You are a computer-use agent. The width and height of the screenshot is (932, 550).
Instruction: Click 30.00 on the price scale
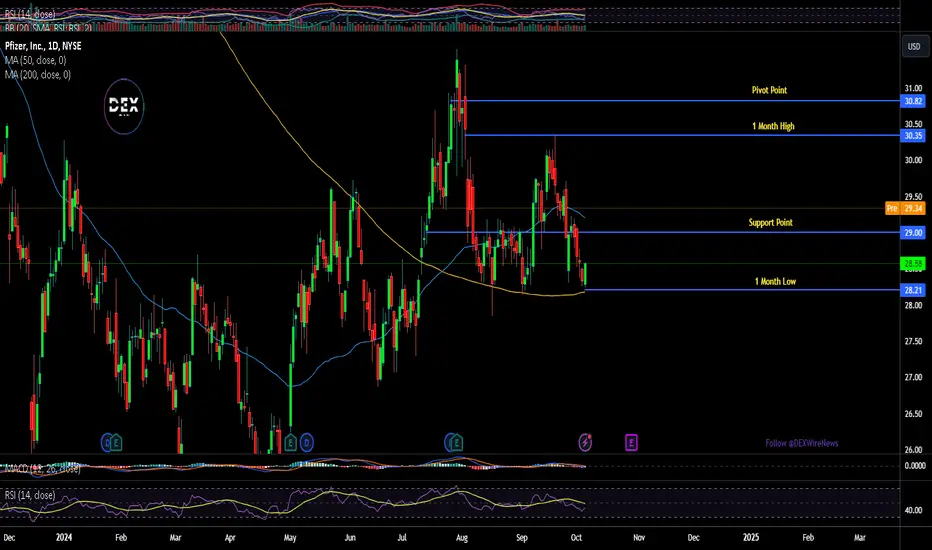coord(913,160)
